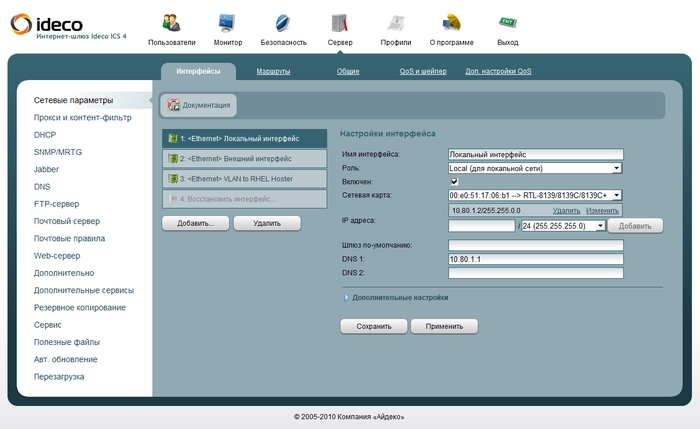The height and width of the screenshot is (429, 700).
Task: Click the Сохранить button
Action: coord(373,326)
